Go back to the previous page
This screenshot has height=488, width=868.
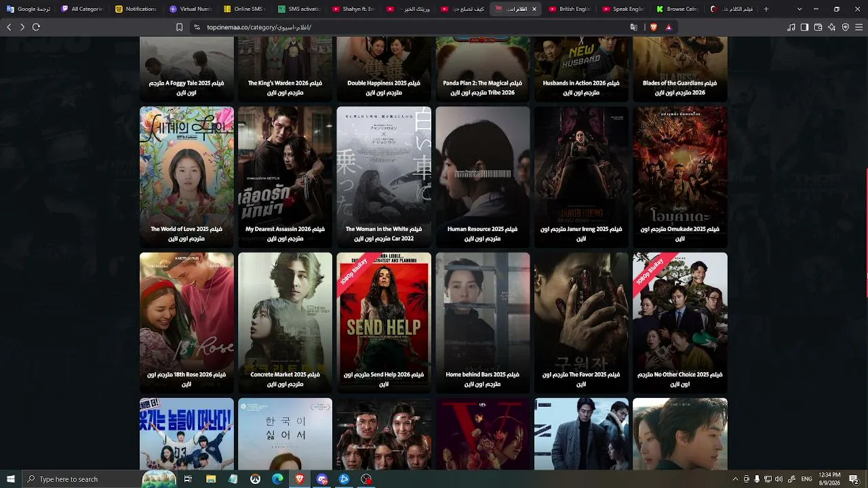9,27
